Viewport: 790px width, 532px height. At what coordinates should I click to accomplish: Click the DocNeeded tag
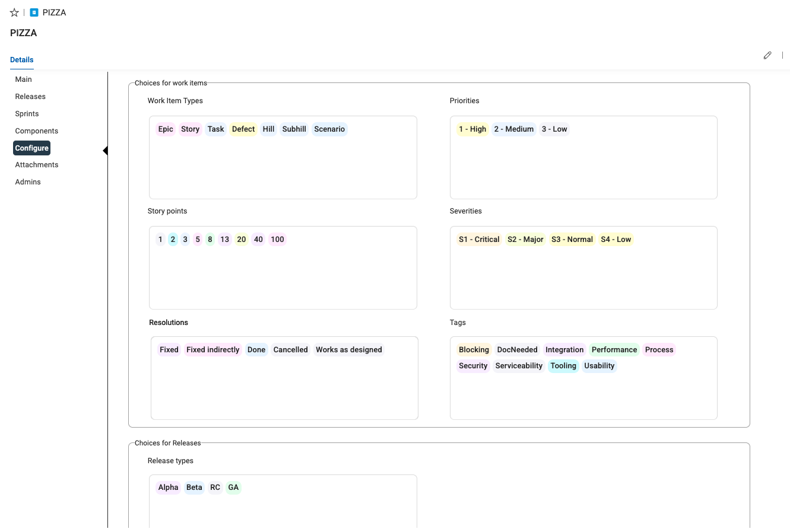coord(518,350)
